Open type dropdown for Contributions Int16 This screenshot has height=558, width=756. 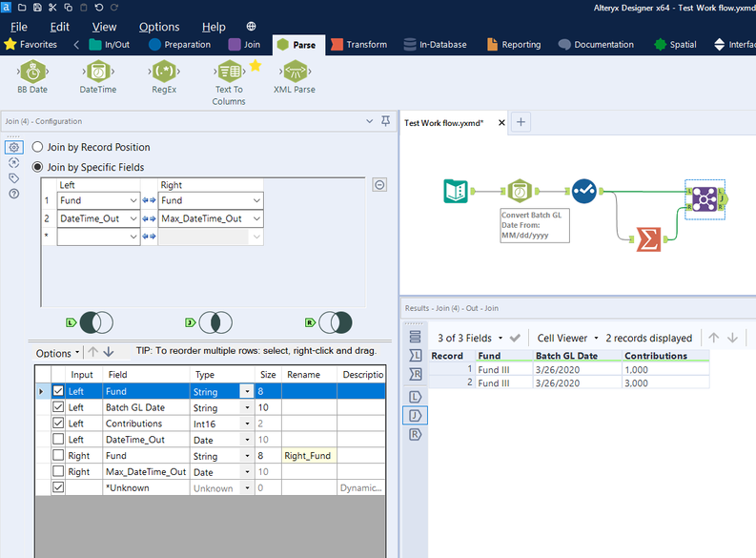click(x=247, y=424)
